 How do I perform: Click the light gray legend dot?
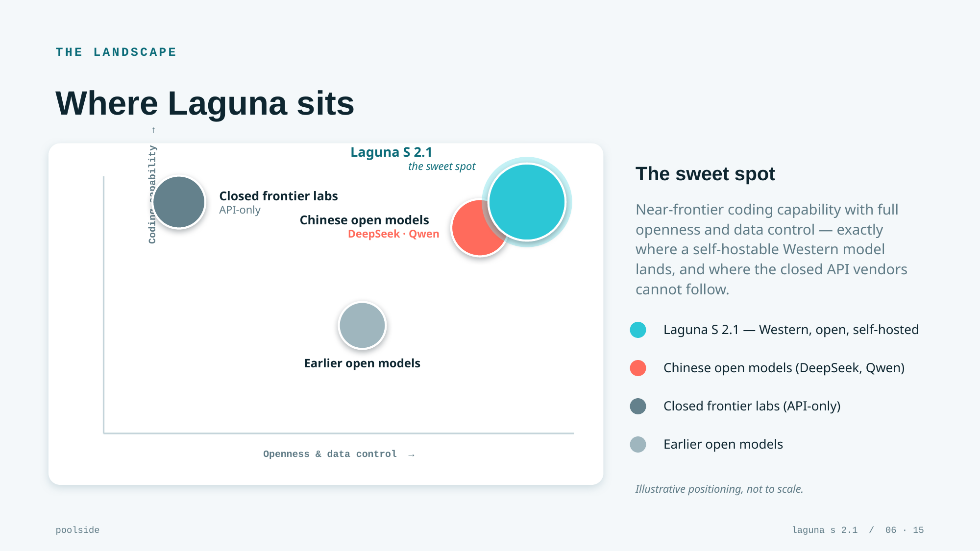tap(638, 444)
